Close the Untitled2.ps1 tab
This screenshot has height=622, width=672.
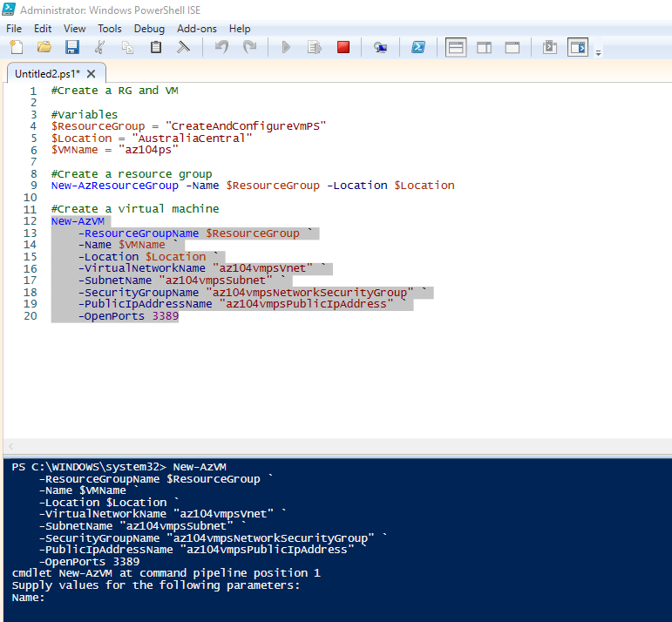tap(91, 74)
